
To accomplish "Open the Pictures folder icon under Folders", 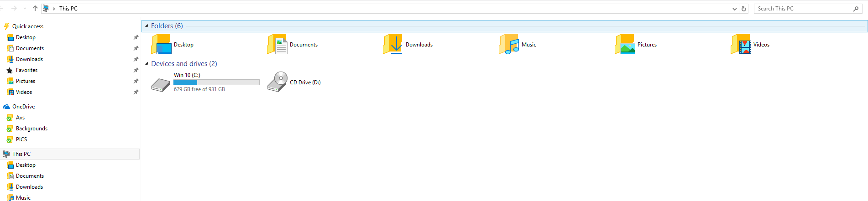I will pos(625,44).
